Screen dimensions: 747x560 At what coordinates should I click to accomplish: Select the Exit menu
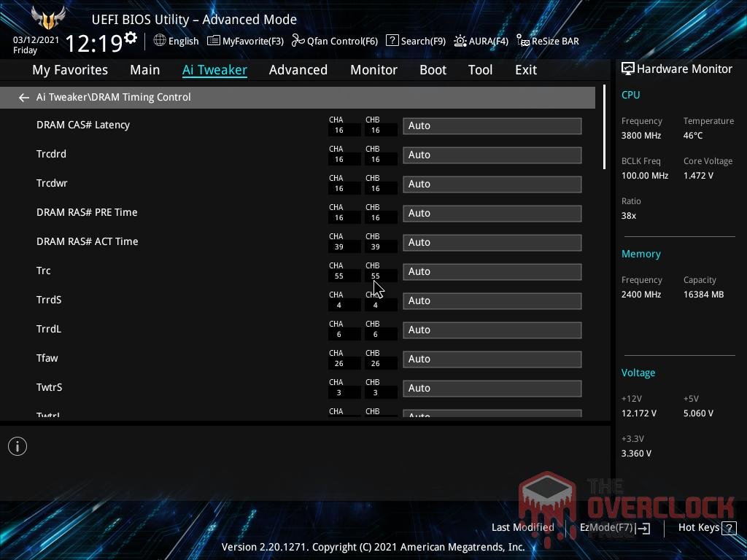click(525, 70)
